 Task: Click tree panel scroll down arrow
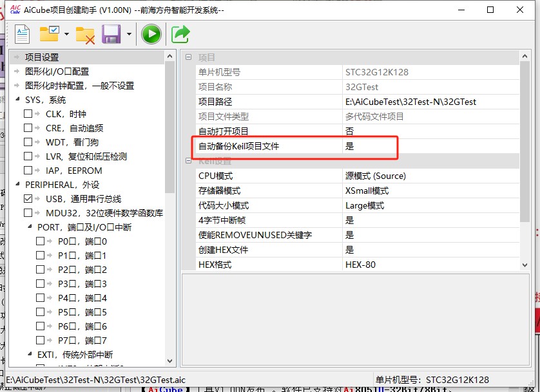pyautogui.click(x=169, y=360)
